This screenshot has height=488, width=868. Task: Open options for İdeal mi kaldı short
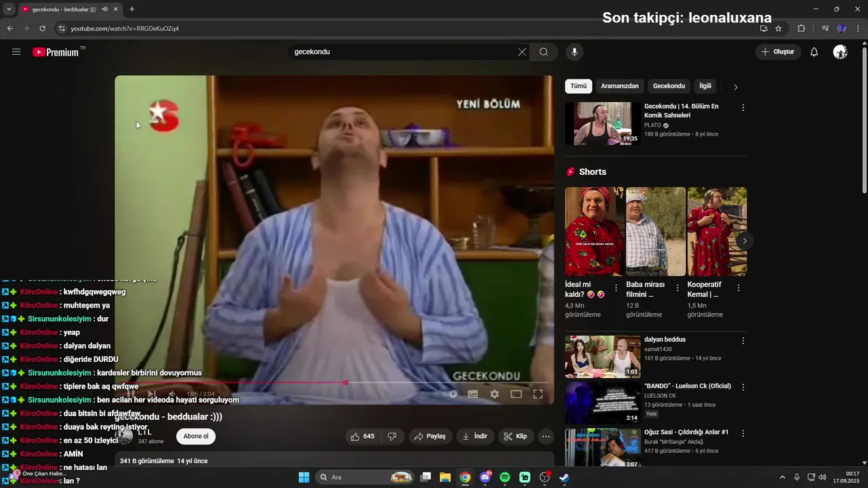pos(616,288)
